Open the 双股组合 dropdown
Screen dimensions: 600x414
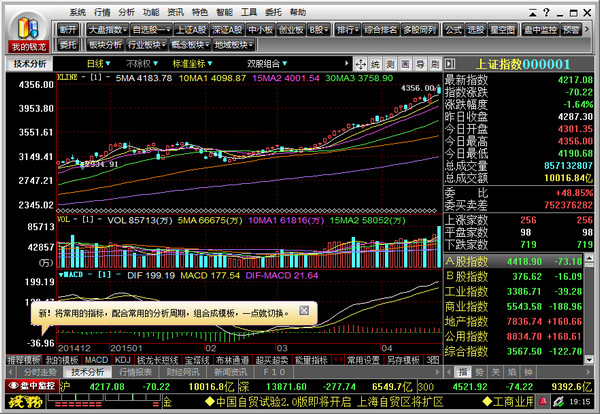[x=267, y=64]
